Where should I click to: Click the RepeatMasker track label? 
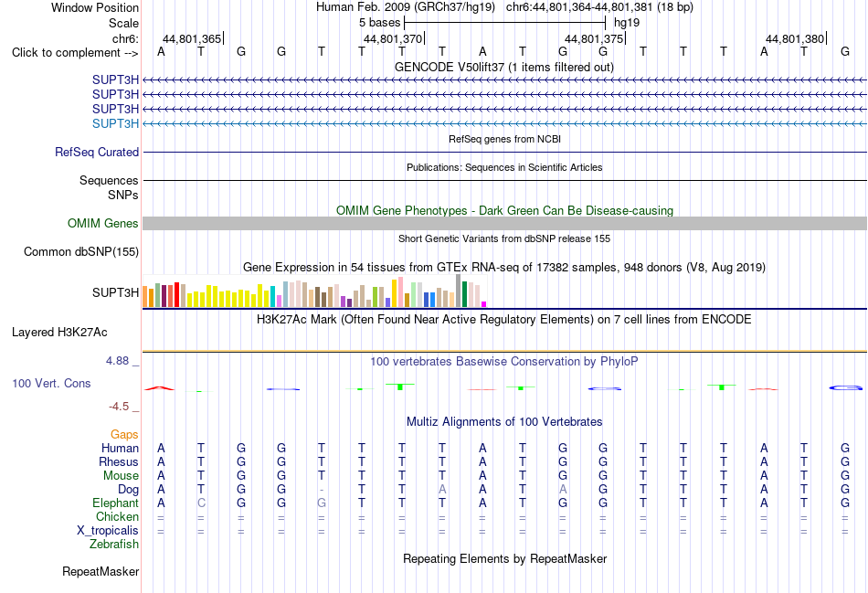tap(101, 571)
